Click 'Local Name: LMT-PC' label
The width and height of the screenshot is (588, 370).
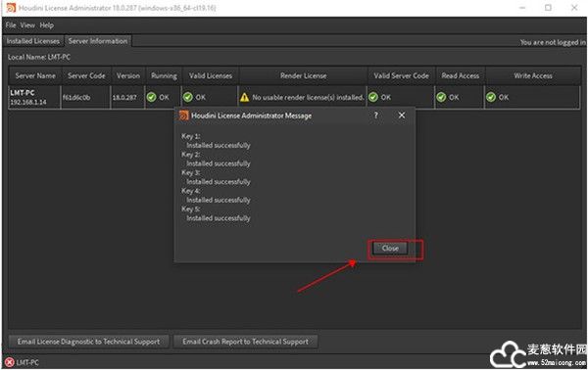tap(39, 58)
